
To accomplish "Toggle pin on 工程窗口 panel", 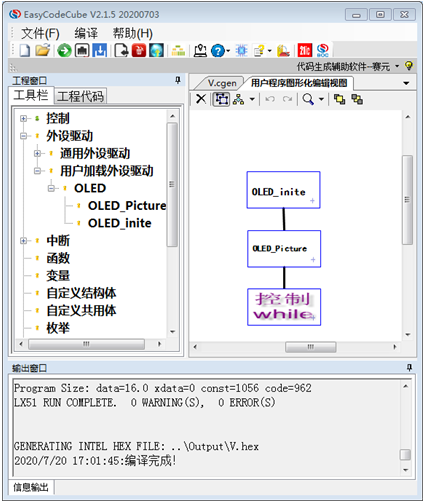I will tap(178, 80).
